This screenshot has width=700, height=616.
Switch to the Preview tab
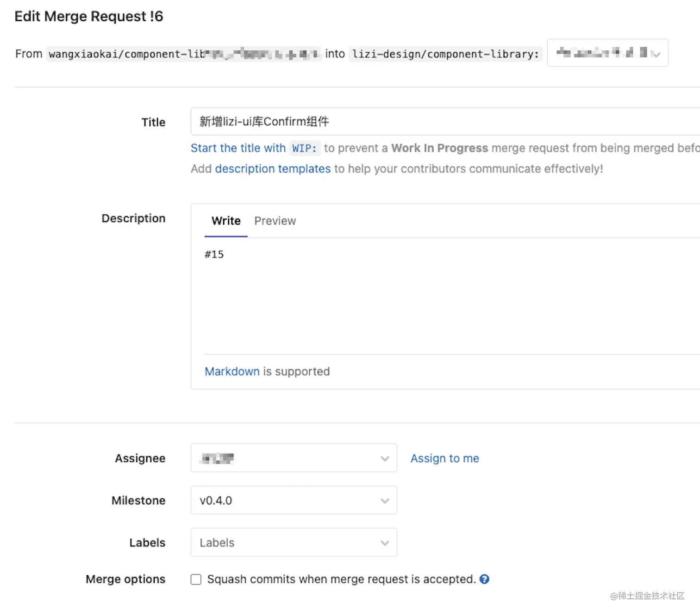(x=275, y=221)
